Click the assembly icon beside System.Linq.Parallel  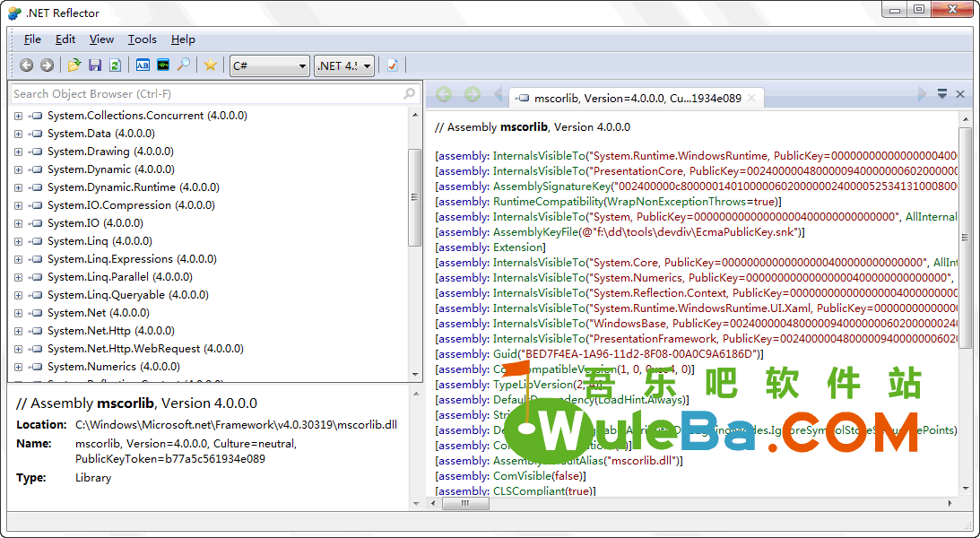pos(36,277)
